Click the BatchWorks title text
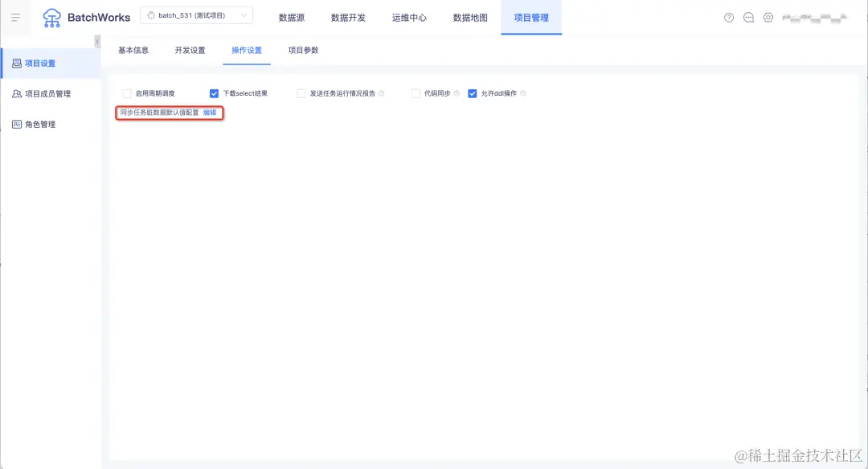 99,18
